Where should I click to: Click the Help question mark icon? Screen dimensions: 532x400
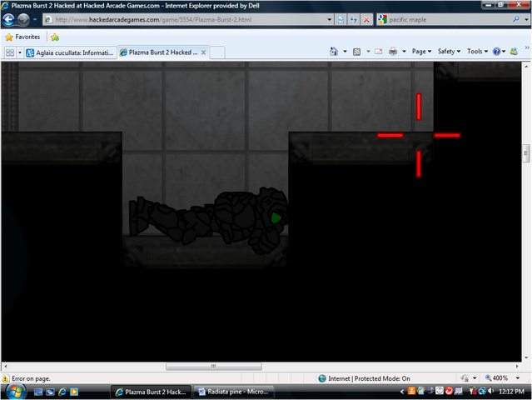click(497, 52)
